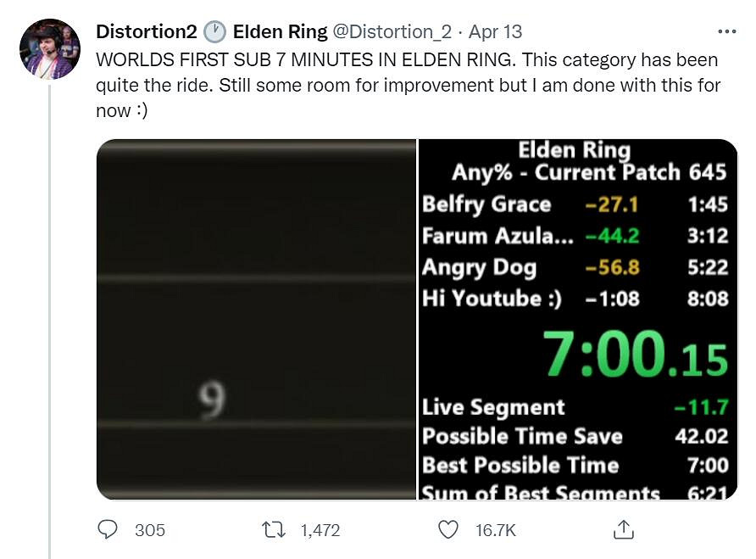Click the 1,472 retweet count
756x559 pixels.
coord(320,530)
